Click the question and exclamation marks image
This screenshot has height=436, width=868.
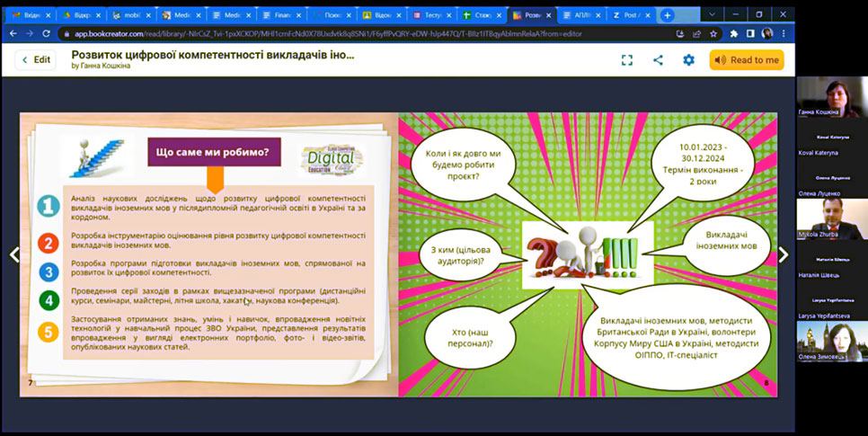click(x=588, y=254)
